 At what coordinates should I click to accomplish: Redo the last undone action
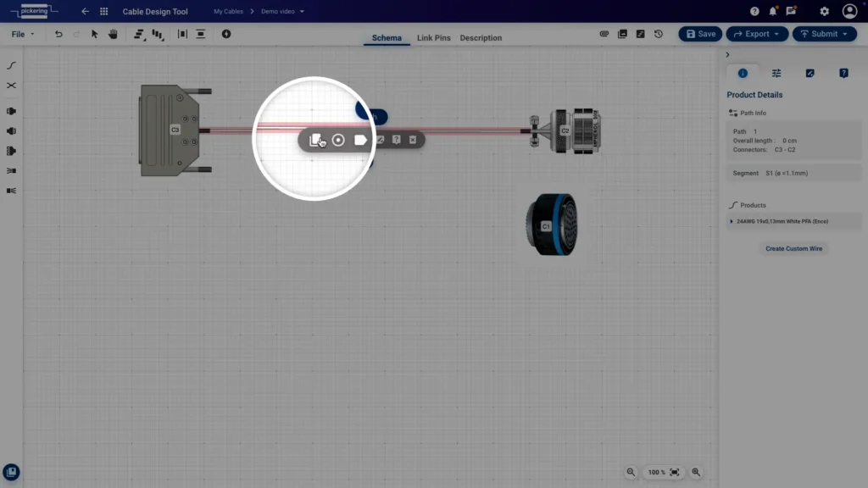[76, 34]
